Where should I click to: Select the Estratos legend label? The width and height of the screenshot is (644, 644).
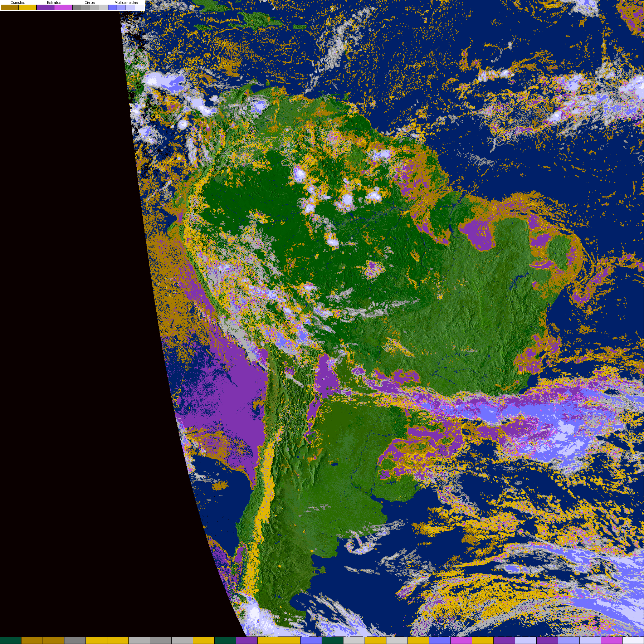point(54,3)
